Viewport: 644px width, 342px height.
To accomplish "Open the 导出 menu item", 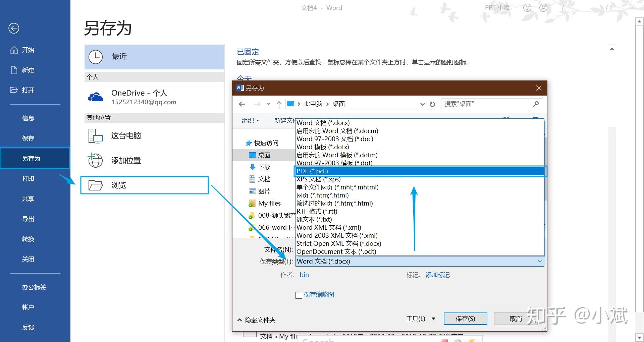I will tap(28, 219).
